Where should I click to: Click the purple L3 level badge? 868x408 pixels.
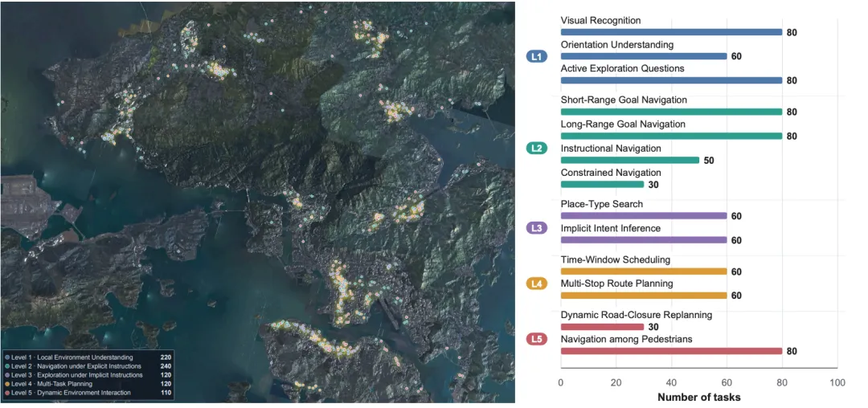coord(537,228)
